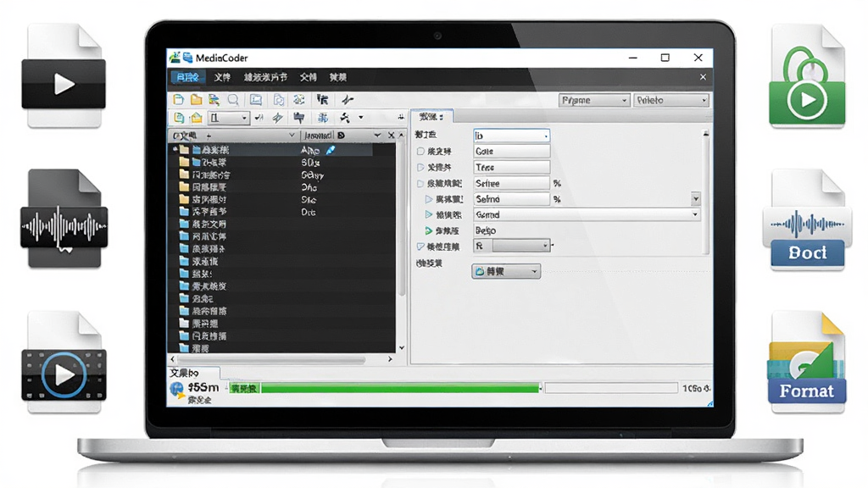
Task: Click the down arrow of the file list scrollbar
Action: pos(401,348)
